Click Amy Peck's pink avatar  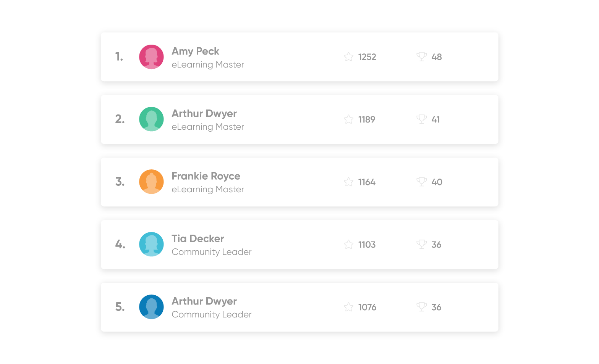[151, 57]
